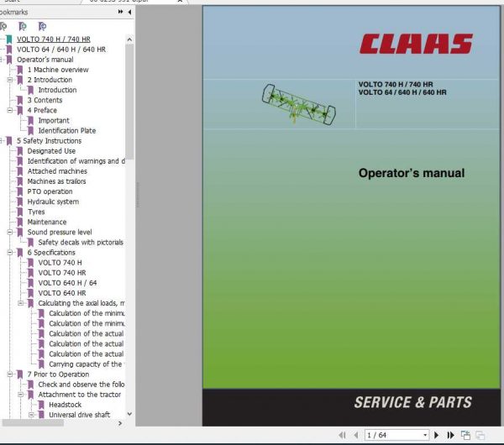504x445 pixels.
Task: Open the Tyres bookmark
Action: point(36,212)
